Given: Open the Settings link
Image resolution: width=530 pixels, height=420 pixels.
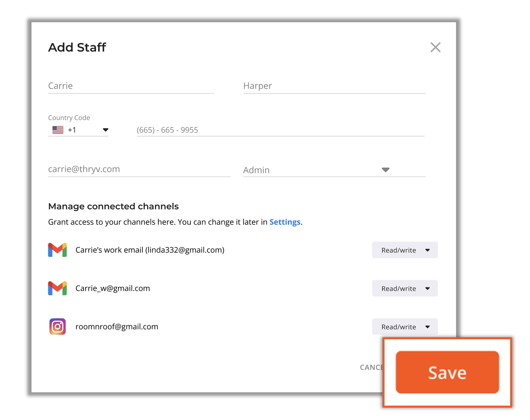Looking at the screenshot, I should pos(285,222).
